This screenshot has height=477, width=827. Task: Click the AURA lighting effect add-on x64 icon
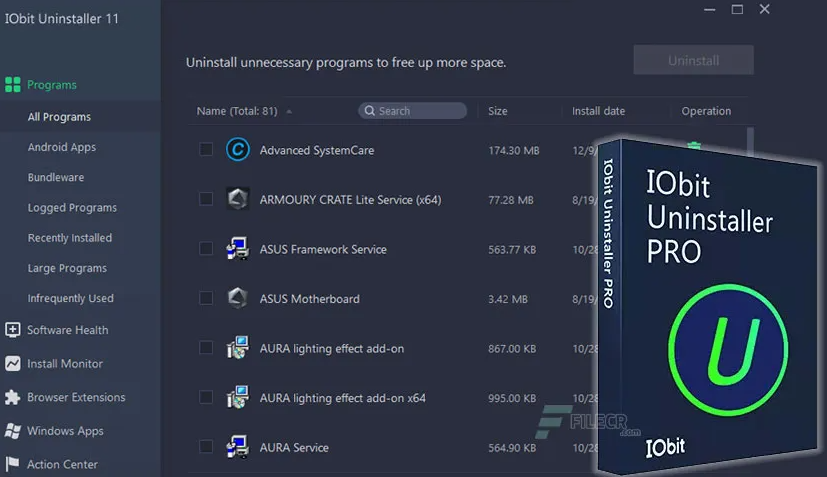(x=238, y=397)
